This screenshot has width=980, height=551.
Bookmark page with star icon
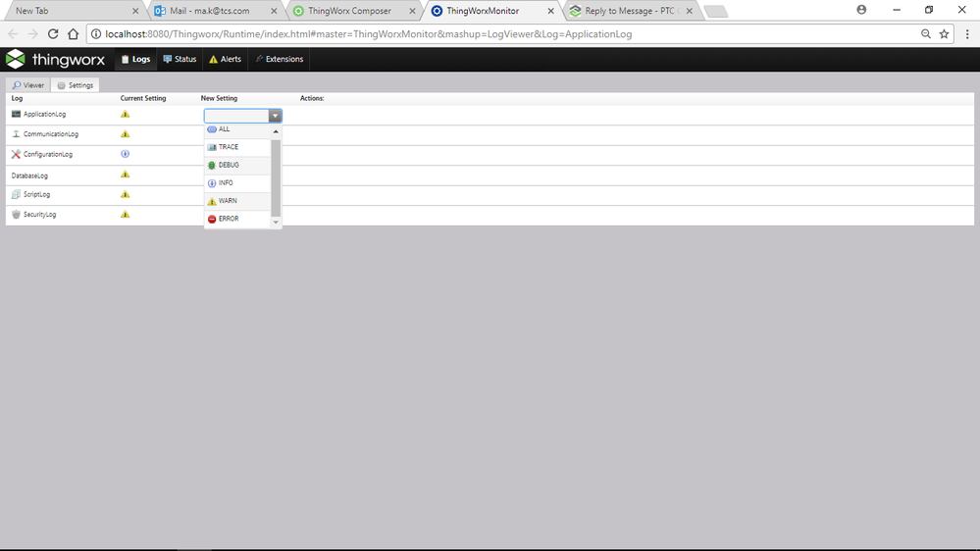coord(944,34)
